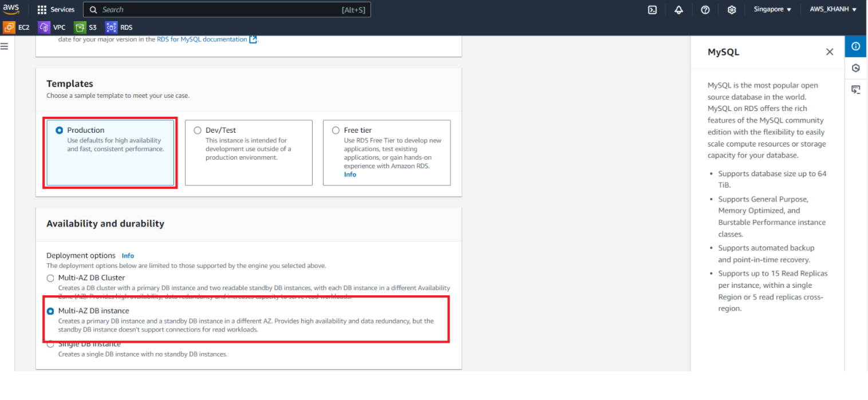The width and height of the screenshot is (868, 400).
Task: Open the notifications bell
Action: [678, 10]
